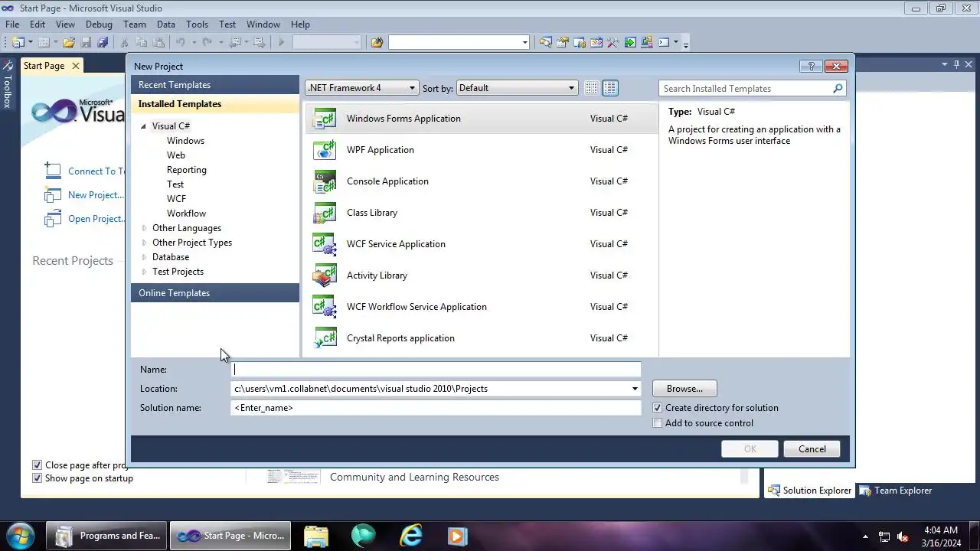The image size is (980, 551).
Task: Click the help question-mark button of New Project
Action: (811, 66)
